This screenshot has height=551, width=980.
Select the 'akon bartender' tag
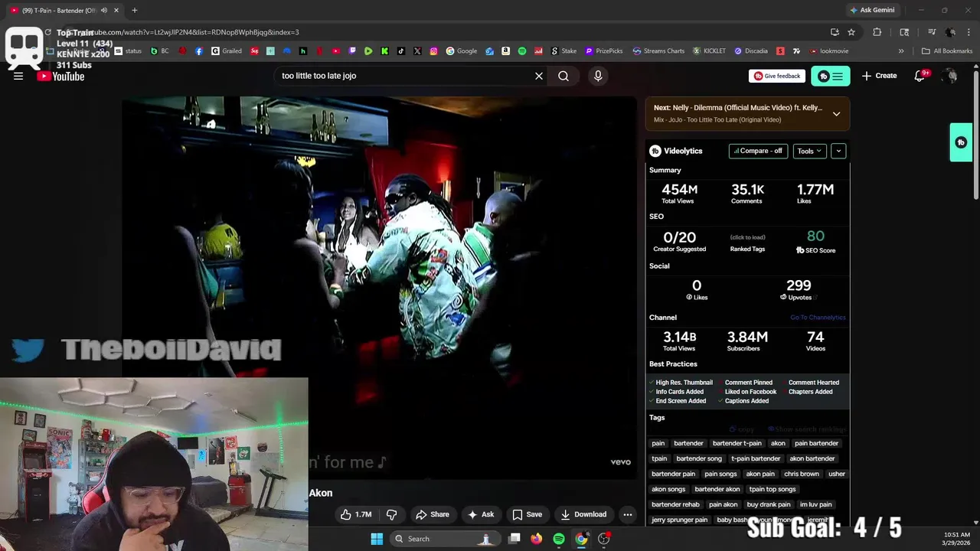coord(812,458)
